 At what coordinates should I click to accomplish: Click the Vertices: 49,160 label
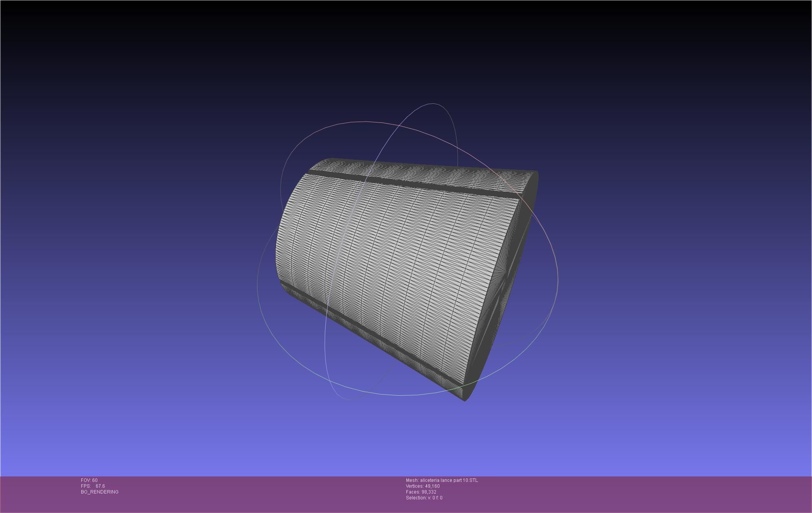click(x=422, y=486)
